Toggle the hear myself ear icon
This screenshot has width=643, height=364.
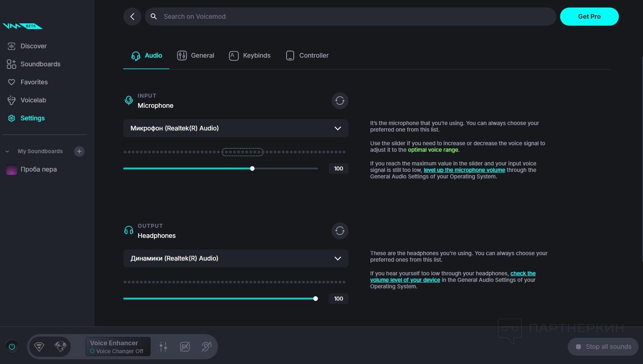(207, 347)
